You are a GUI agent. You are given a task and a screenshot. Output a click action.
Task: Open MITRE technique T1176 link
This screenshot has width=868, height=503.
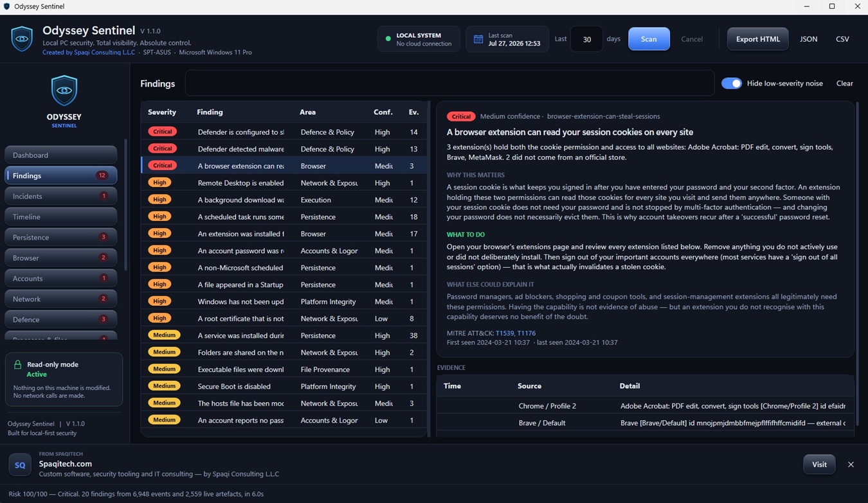point(527,333)
